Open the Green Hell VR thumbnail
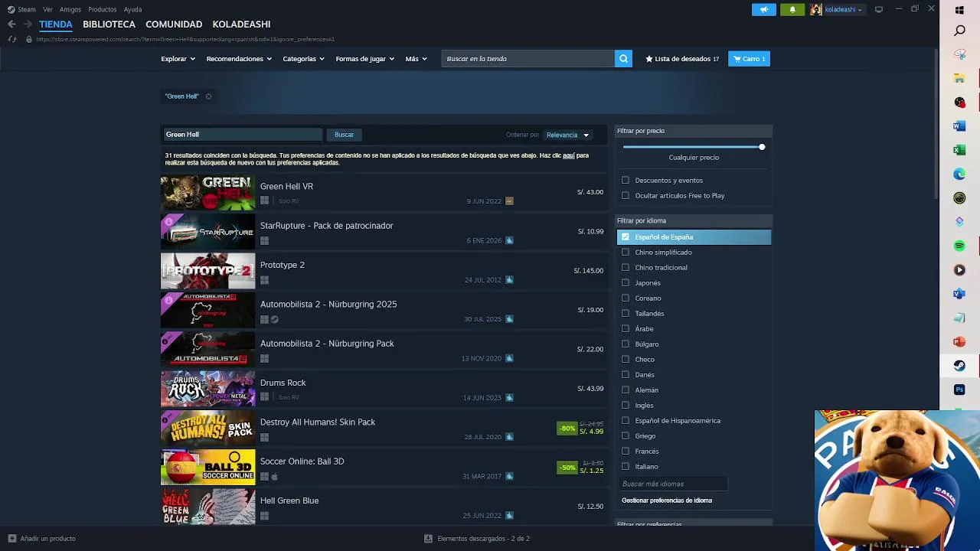Screen dimensions: 980x551 207,193
